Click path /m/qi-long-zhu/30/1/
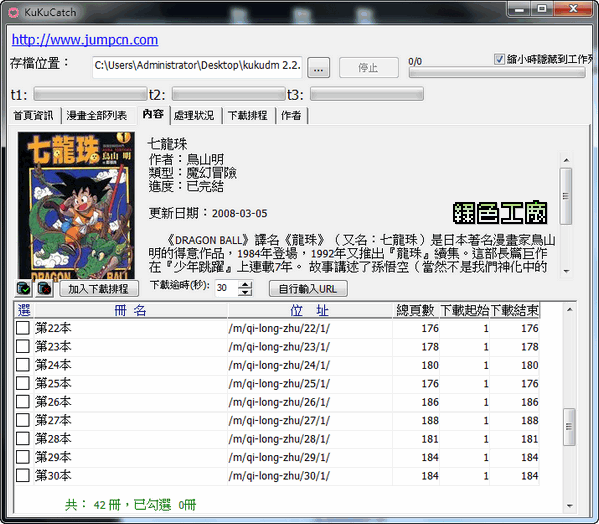Viewport: 599px width, 524px height. [x=279, y=476]
